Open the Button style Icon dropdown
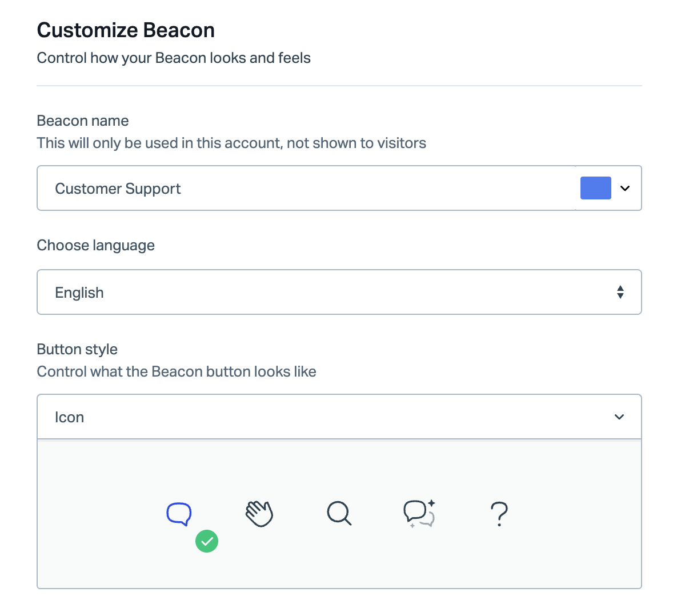Viewport: 681px width, 616px height. [339, 417]
